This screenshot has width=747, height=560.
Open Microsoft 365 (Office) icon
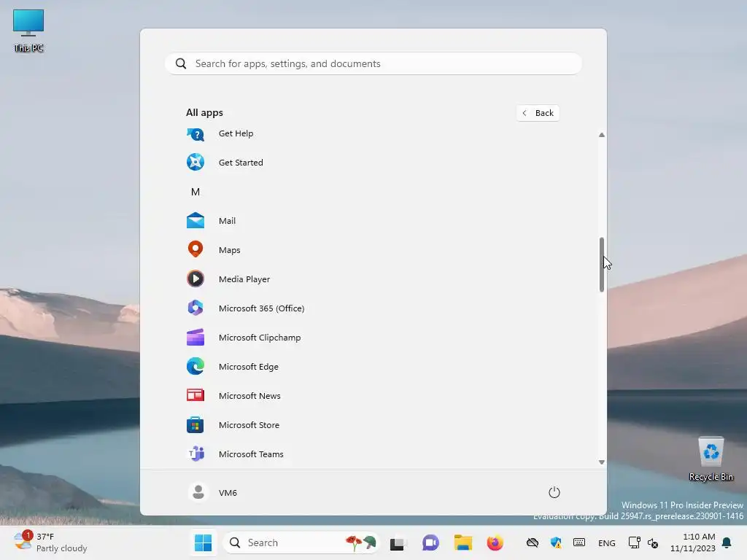(196, 308)
